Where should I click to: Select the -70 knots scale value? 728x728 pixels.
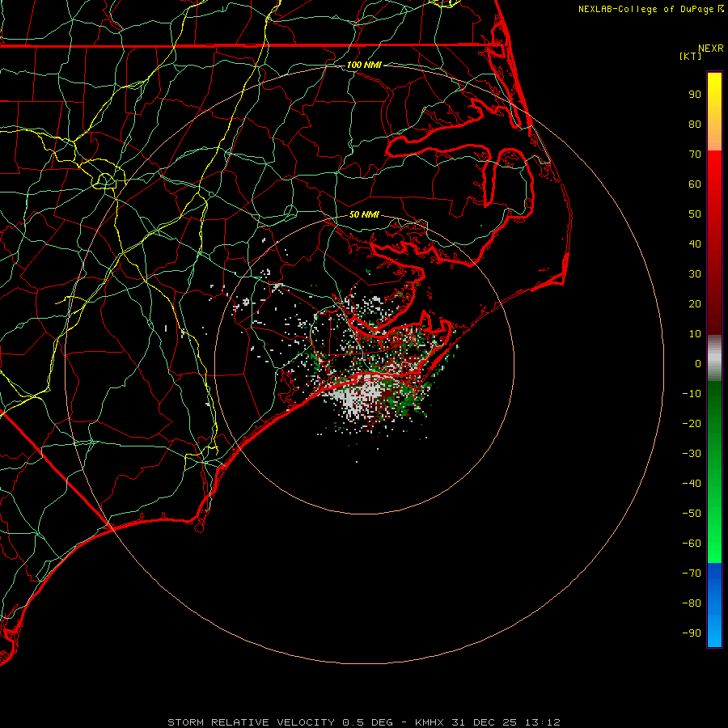(692, 573)
